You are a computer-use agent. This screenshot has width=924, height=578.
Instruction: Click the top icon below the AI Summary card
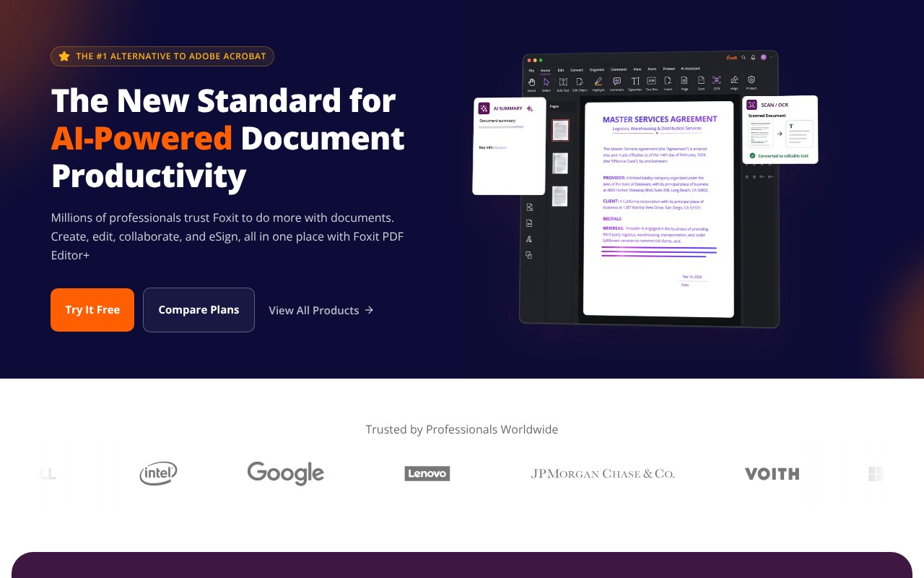tap(529, 207)
